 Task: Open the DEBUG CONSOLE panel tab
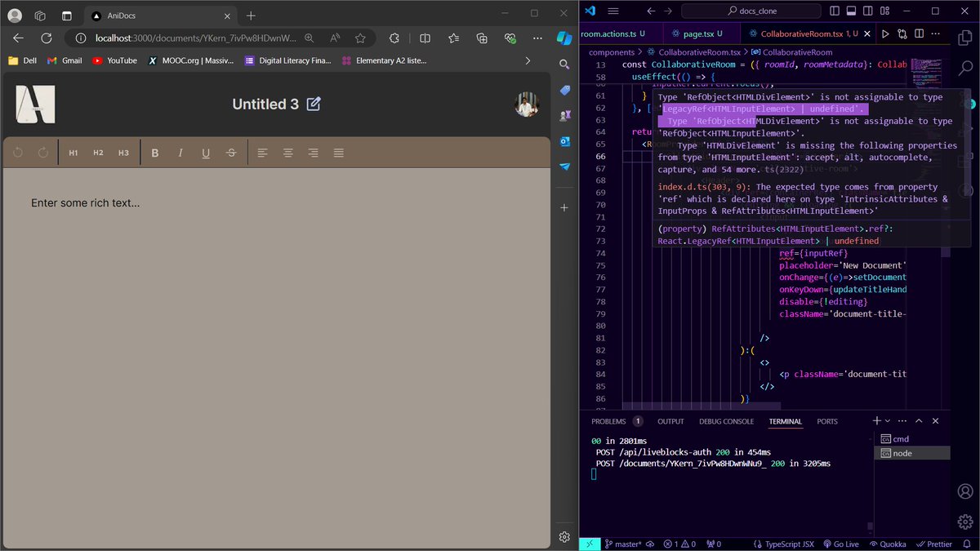click(726, 421)
